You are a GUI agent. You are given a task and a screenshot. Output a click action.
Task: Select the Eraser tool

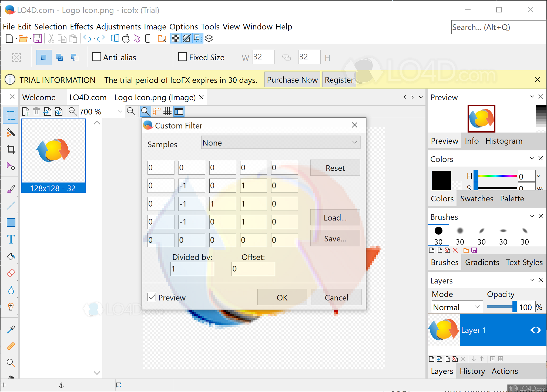pos(11,273)
